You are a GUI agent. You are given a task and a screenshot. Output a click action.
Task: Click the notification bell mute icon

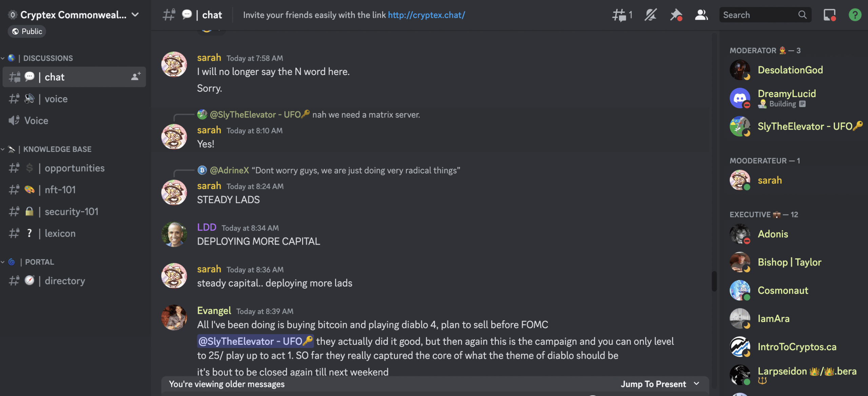click(x=651, y=14)
